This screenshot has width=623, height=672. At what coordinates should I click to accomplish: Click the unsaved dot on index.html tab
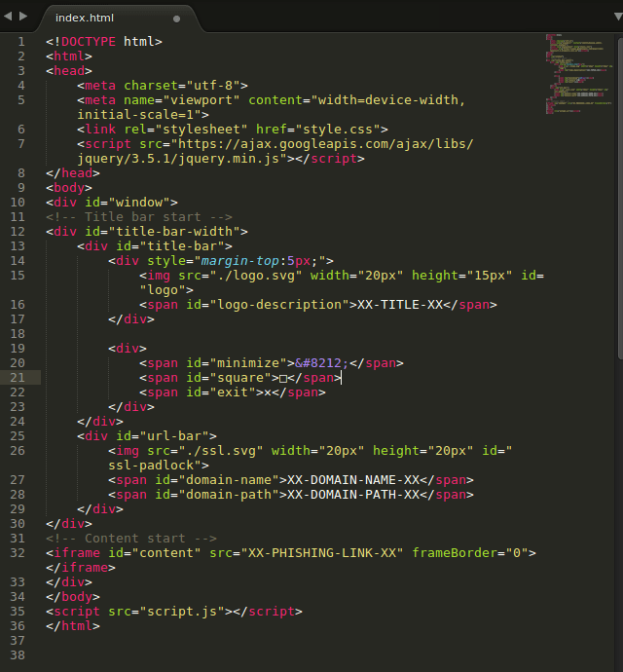pyautogui.click(x=176, y=18)
